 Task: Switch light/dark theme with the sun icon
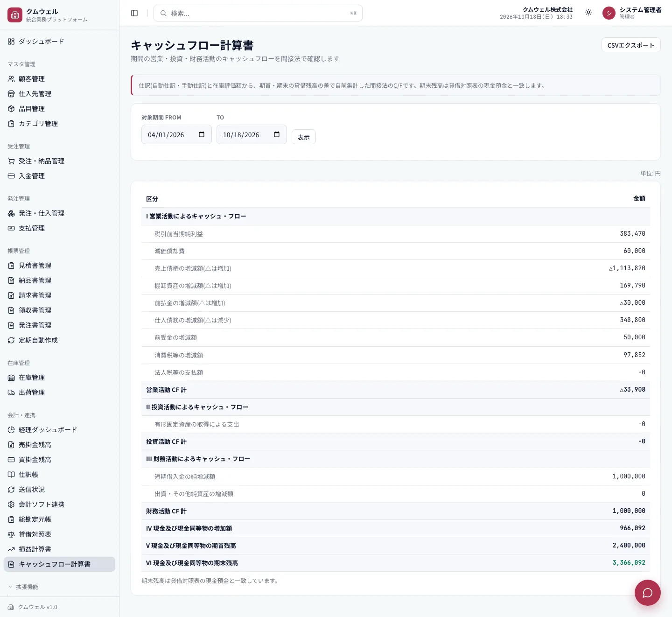point(588,13)
